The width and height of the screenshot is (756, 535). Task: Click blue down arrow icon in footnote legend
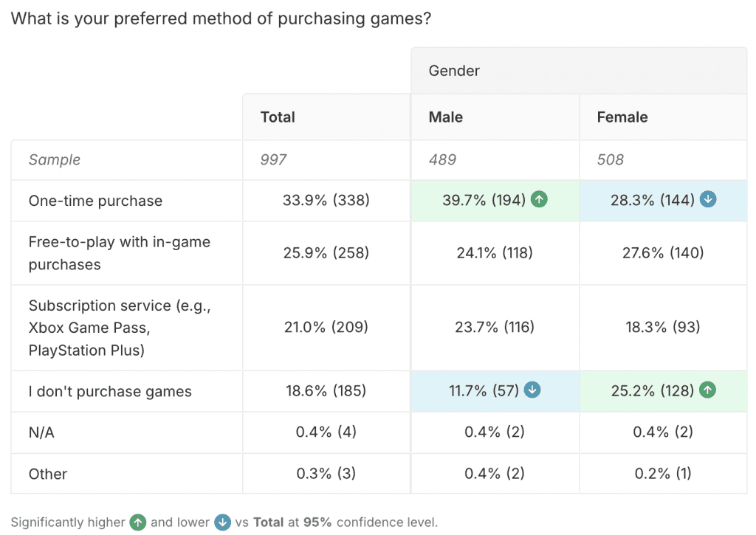(x=222, y=522)
